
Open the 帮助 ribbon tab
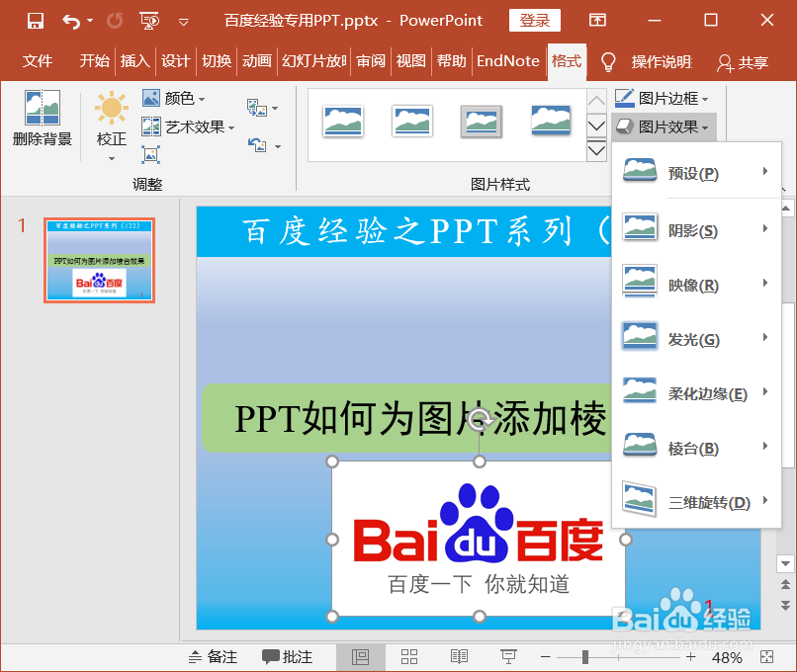coord(451,61)
